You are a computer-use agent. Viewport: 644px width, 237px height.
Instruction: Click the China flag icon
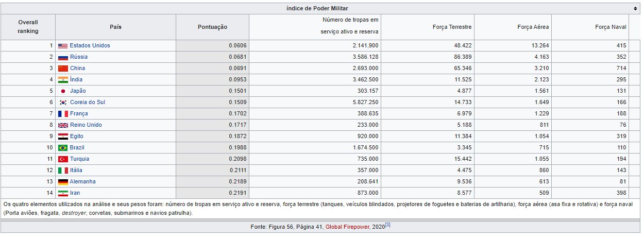pos(63,69)
